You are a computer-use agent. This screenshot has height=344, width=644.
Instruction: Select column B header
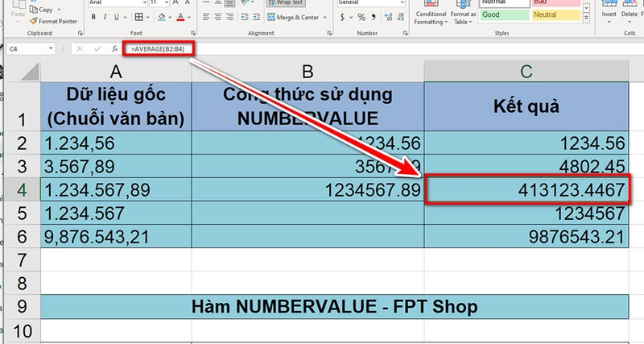coord(308,72)
